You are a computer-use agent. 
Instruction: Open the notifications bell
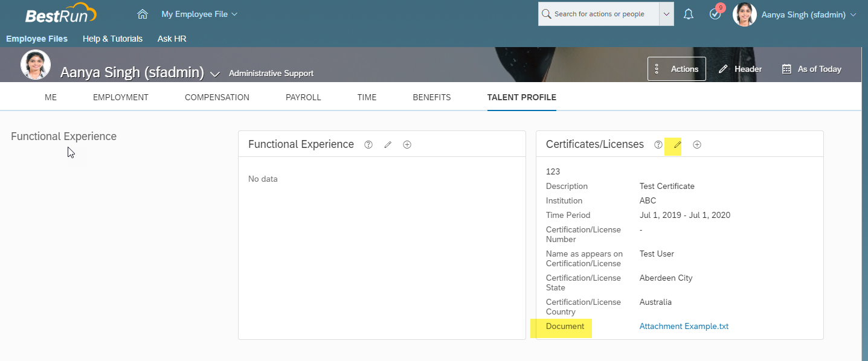point(689,14)
